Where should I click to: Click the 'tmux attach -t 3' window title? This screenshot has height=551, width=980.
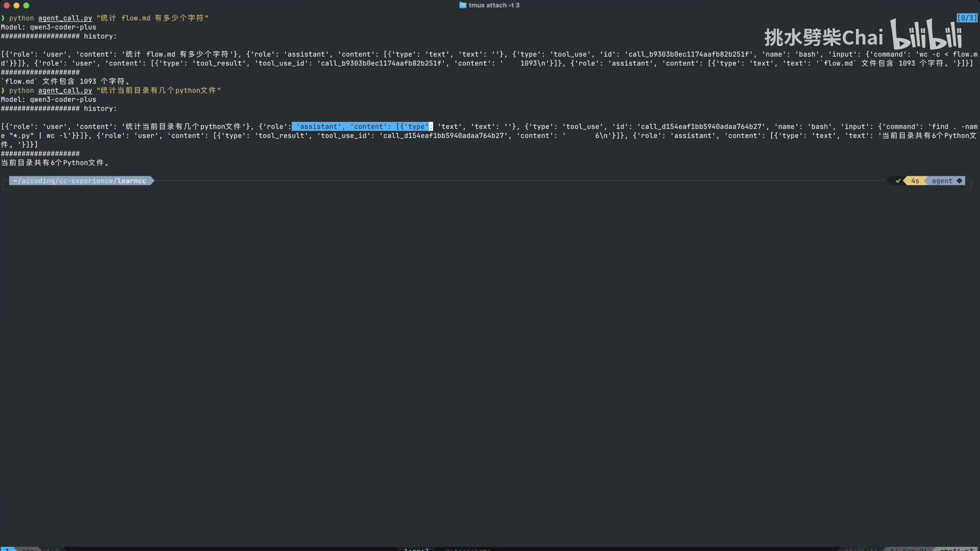coord(494,5)
